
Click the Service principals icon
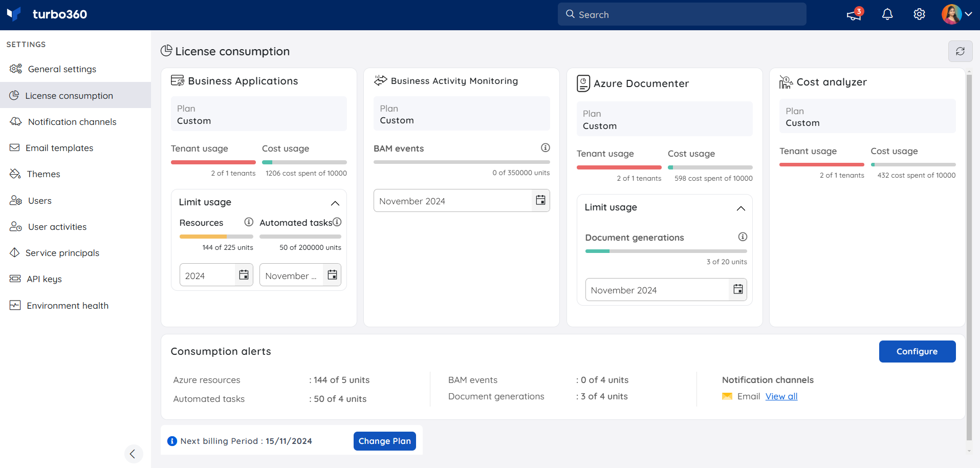pos(15,252)
